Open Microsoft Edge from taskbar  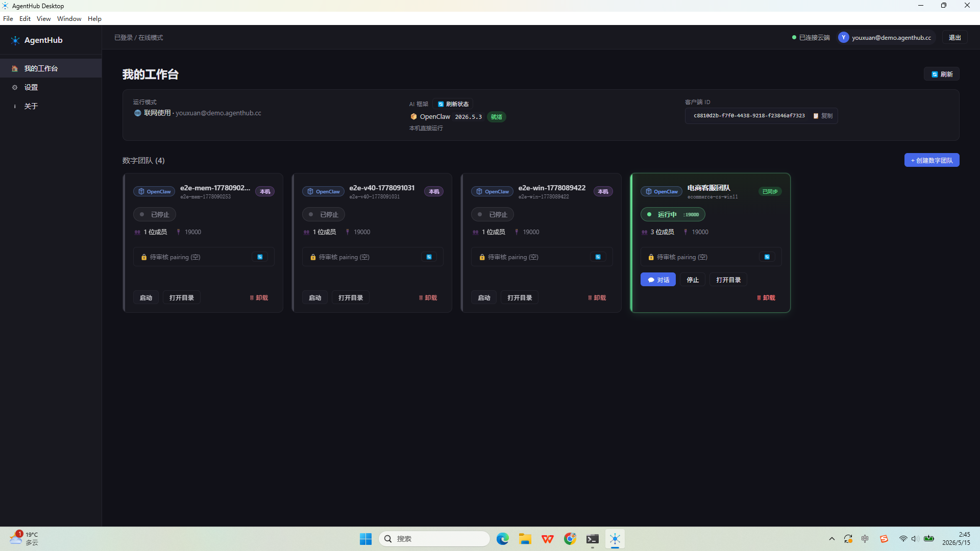pyautogui.click(x=503, y=539)
